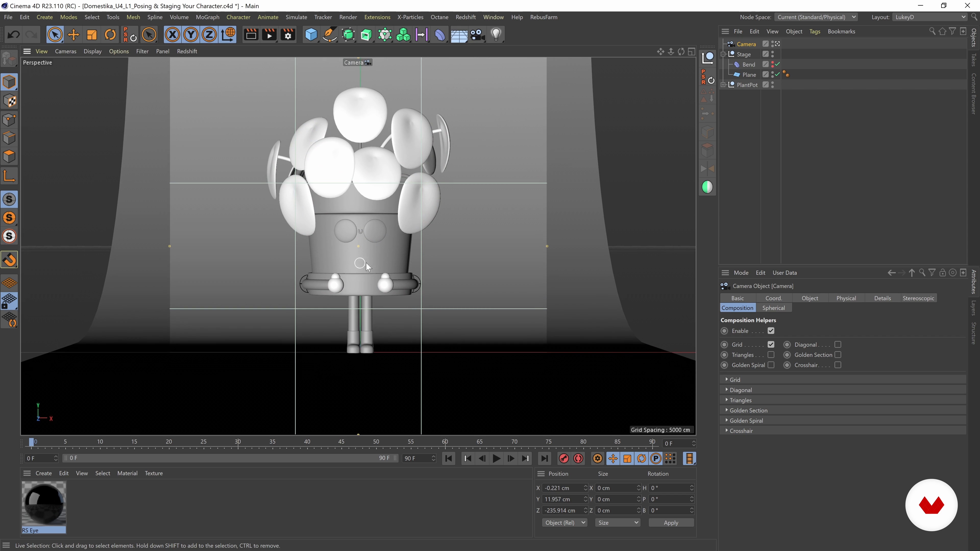
Task: Toggle X axis lock
Action: point(172,35)
